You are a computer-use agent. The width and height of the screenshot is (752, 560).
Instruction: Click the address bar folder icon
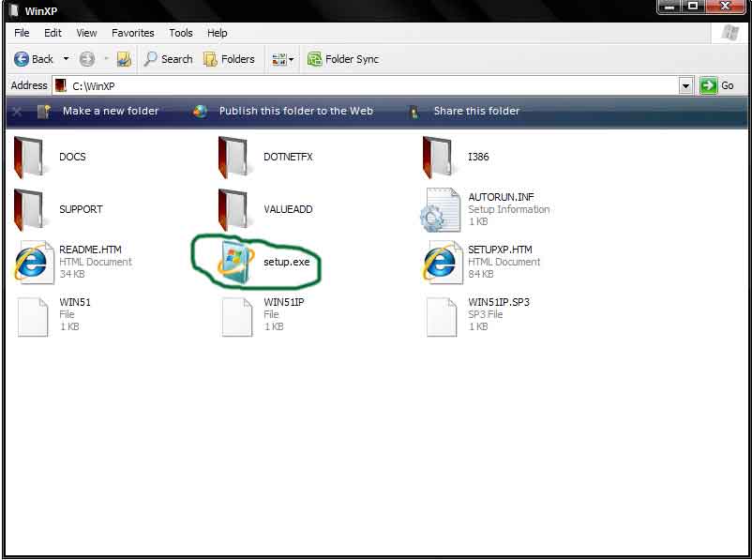tap(60, 86)
